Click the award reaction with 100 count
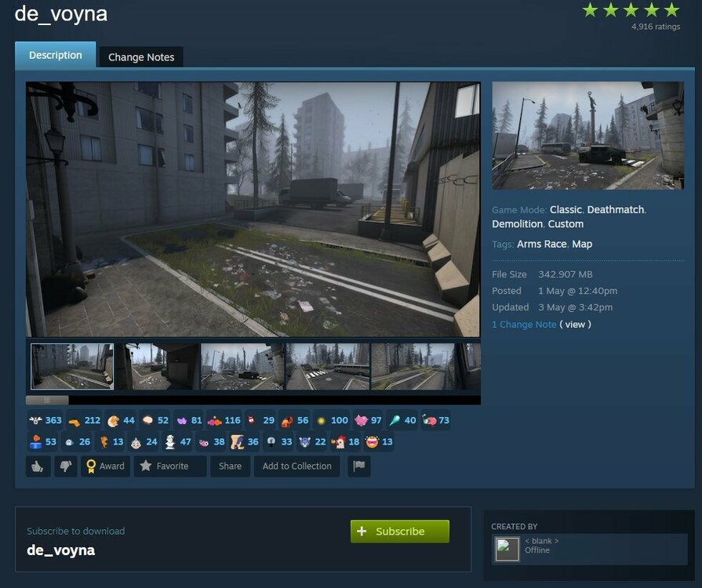 tap(331, 420)
